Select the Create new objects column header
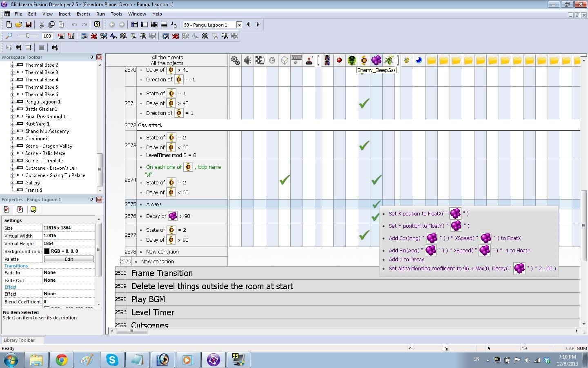 pyautogui.click(x=284, y=61)
